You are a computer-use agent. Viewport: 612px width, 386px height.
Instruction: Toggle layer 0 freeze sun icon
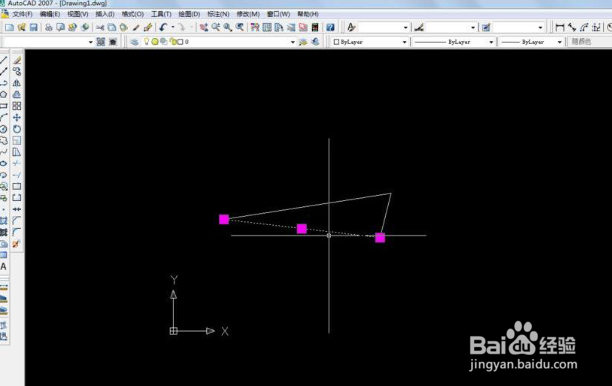click(x=155, y=41)
